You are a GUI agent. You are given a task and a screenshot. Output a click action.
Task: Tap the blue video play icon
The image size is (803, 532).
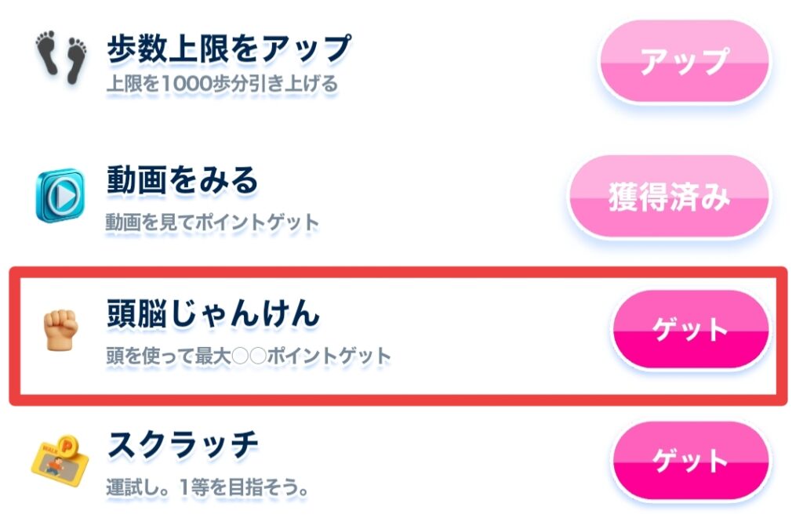point(60,194)
